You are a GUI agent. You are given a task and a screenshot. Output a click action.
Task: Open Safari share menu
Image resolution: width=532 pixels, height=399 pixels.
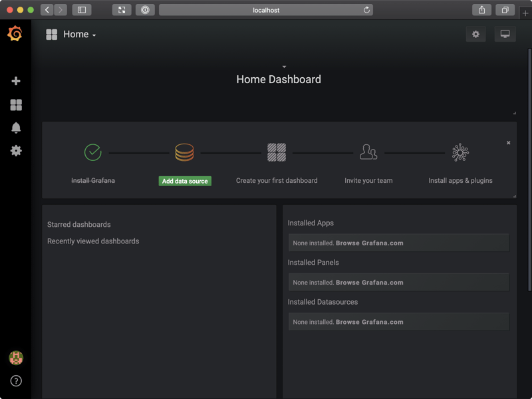481,10
